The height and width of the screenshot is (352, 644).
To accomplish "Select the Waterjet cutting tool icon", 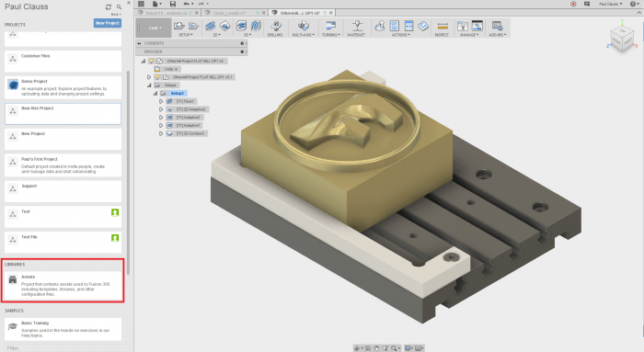I will (357, 27).
